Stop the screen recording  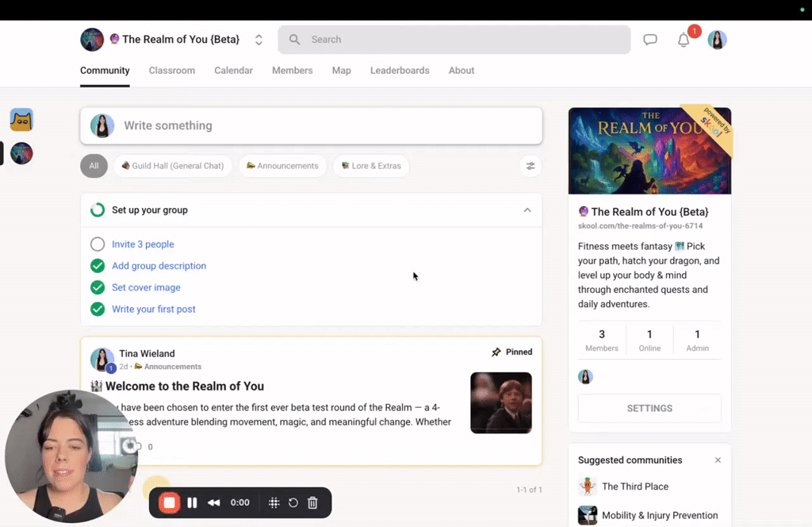(169, 502)
